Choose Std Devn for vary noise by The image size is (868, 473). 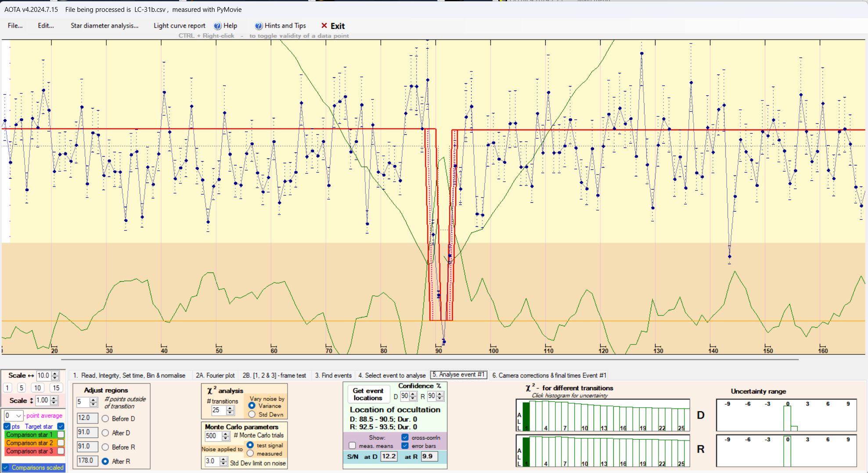(x=252, y=414)
